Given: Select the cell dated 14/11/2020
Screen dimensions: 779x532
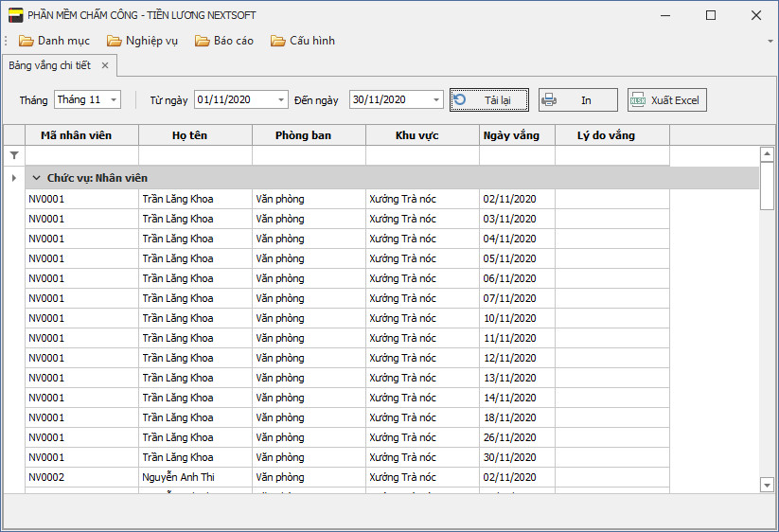Looking at the screenshot, I should click(x=517, y=398).
